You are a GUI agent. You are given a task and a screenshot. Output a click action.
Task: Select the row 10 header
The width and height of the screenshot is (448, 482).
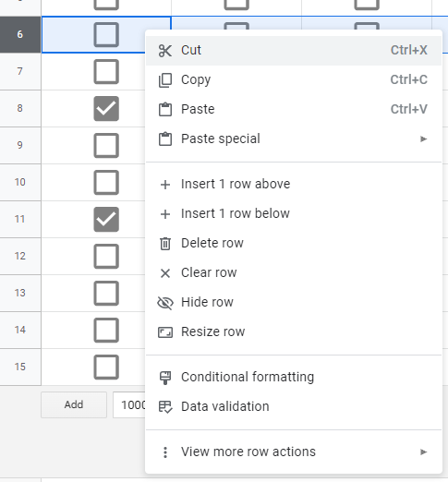pyautogui.click(x=20, y=182)
